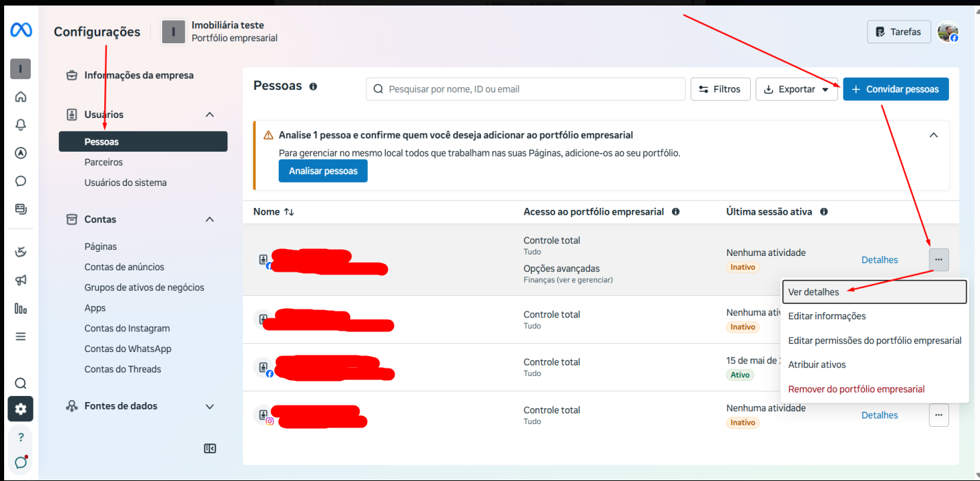Select Pessoas in the sidebar
Image resolution: width=980 pixels, height=481 pixels.
pyautogui.click(x=143, y=142)
